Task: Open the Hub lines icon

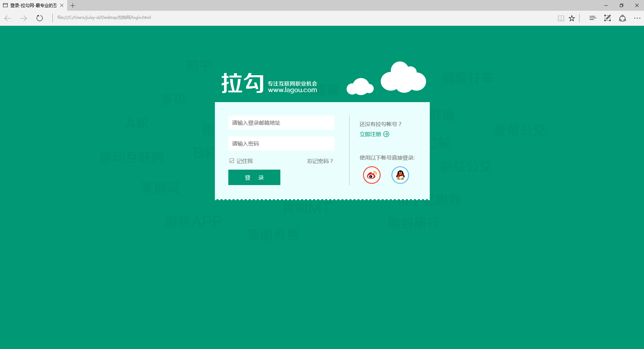Action: (593, 18)
